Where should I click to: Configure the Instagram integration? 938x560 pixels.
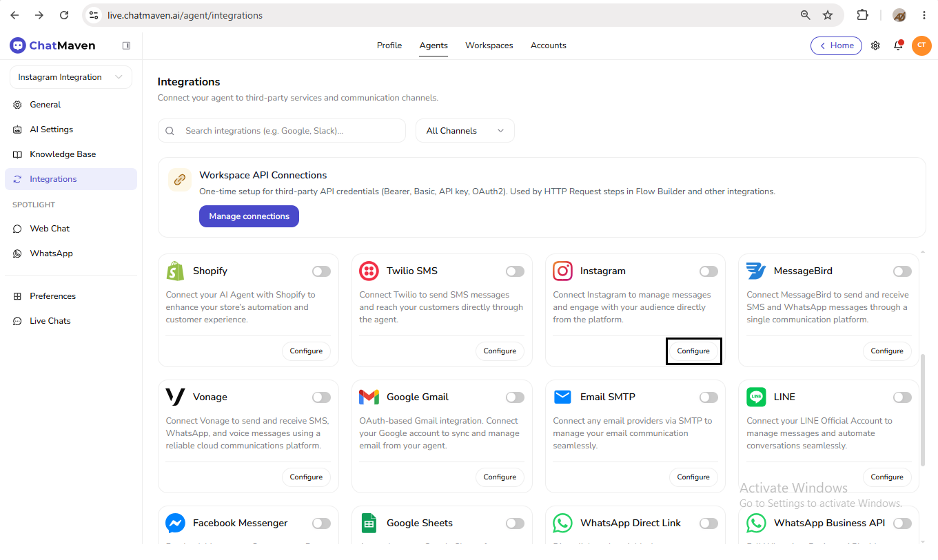693,351
